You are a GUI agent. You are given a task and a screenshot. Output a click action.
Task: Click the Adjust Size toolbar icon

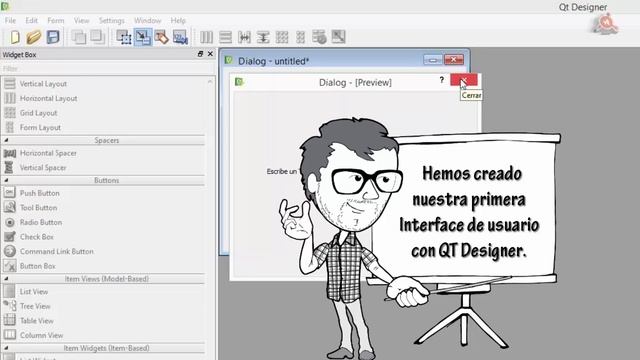(338, 37)
